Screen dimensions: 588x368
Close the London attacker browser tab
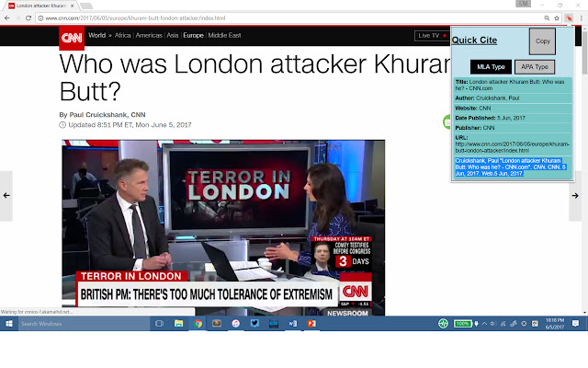point(72,6)
